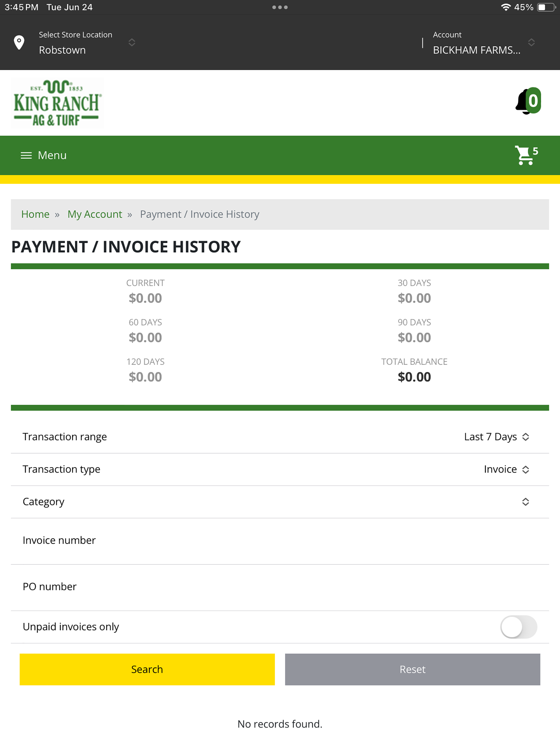Tap the King Ranch Ag & Turf logo
Viewport: 560px width, 747px height.
pyautogui.click(x=57, y=103)
